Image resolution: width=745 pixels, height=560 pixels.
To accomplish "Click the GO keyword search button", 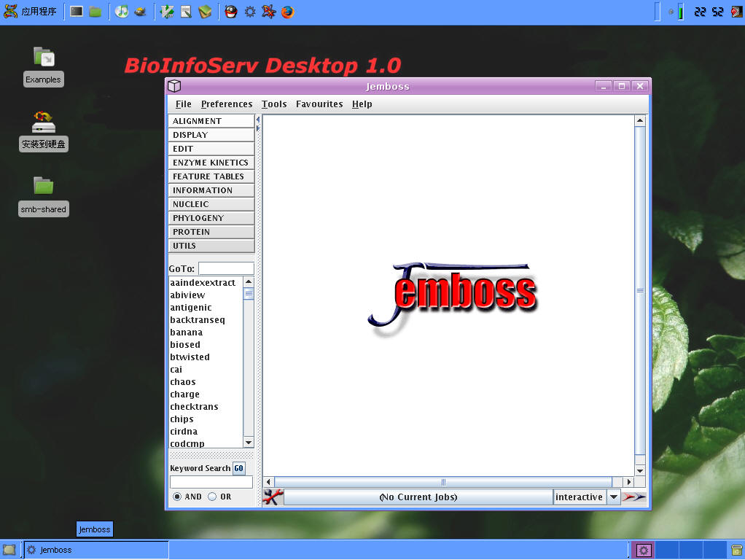I will pyautogui.click(x=239, y=468).
